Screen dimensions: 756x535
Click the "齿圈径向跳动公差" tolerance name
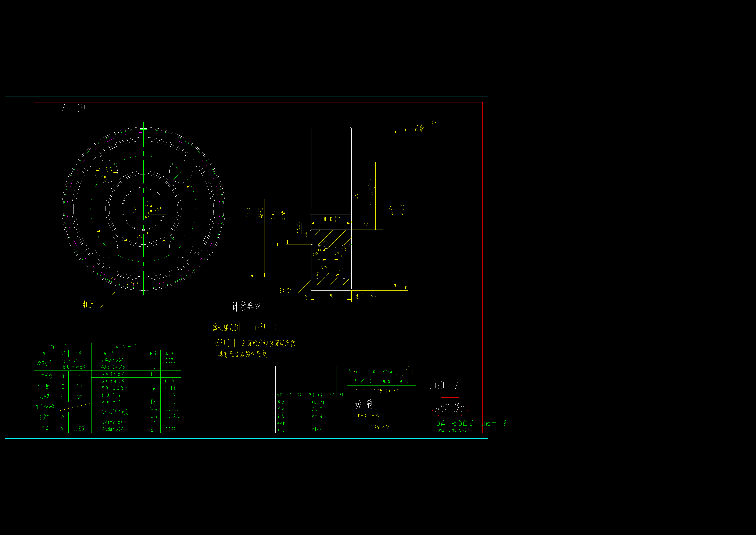[x=113, y=360]
